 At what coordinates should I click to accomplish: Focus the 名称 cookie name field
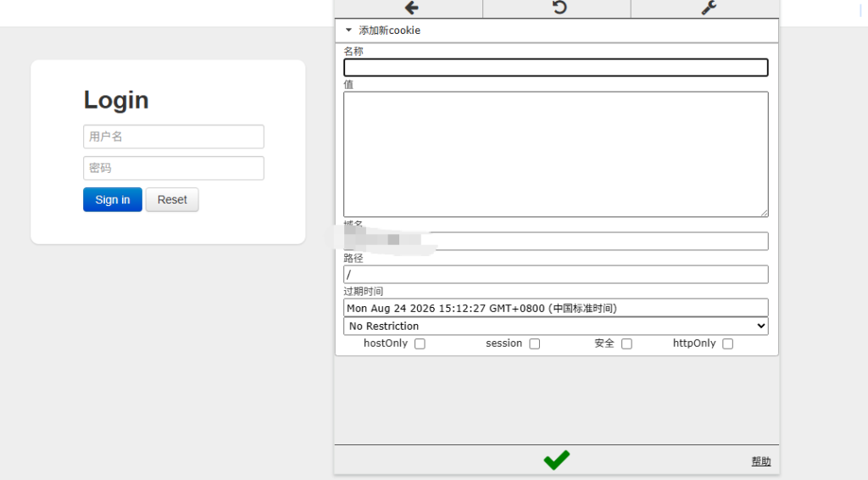(x=555, y=68)
